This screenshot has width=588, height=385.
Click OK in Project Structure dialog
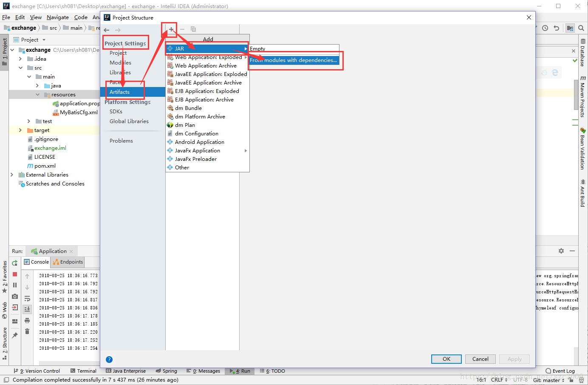tap(447, 359)
